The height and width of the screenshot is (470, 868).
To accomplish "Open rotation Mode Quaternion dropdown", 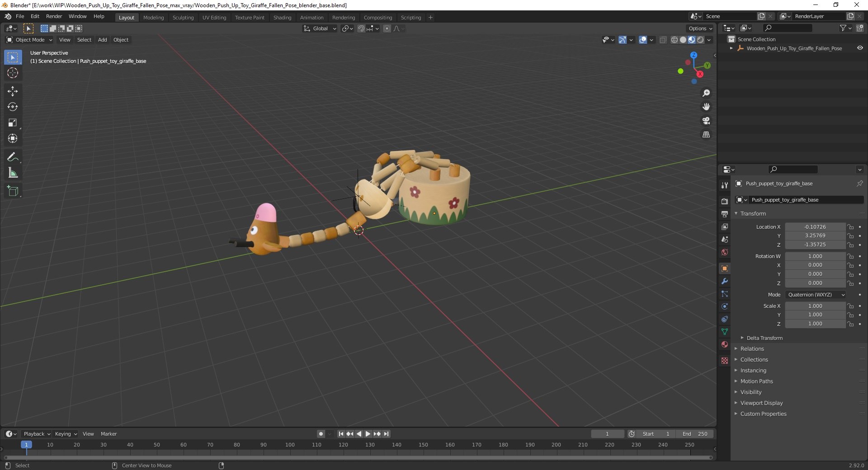I will [x=816, y=295].
